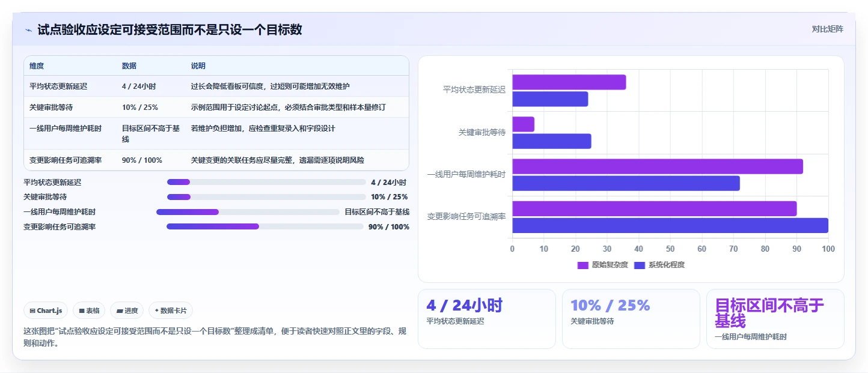The height and width of the screenshot is (373, 868).
Task: Open the 4 / 24小时 data card
Action: (x=486, y=319)
